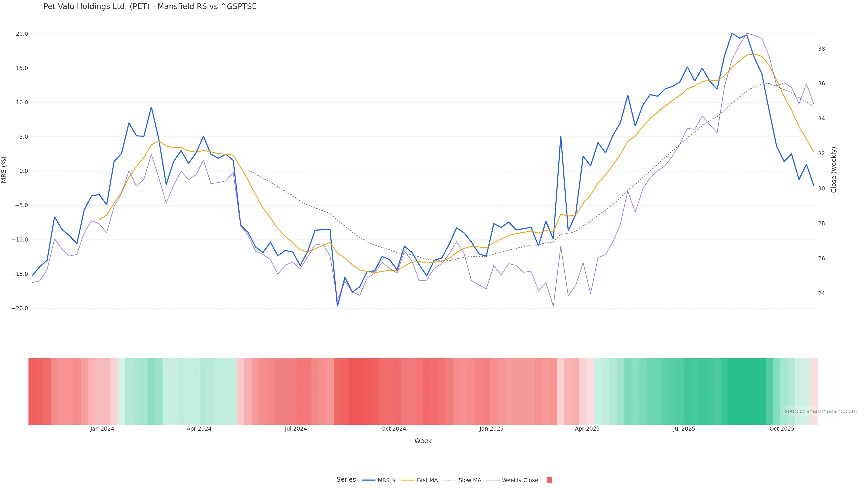Select the 'Close (weekly)' right axis title
868x488 pixels.
[x=834, y=170]
